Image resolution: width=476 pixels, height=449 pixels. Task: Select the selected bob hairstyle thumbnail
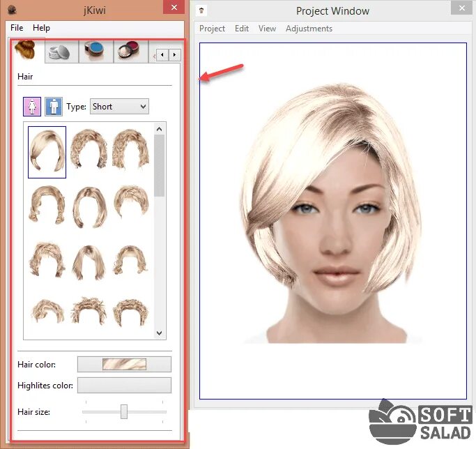(x=47, y=152)
